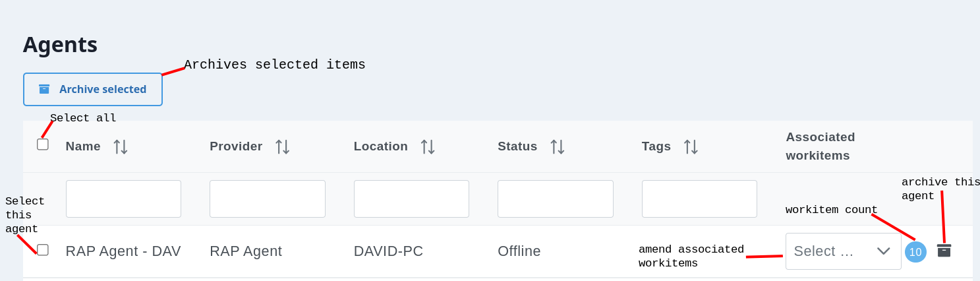The width and height of the screenshot is (980, 281).
Task: Click the Provider filter input field
Action: click(267, 199)
